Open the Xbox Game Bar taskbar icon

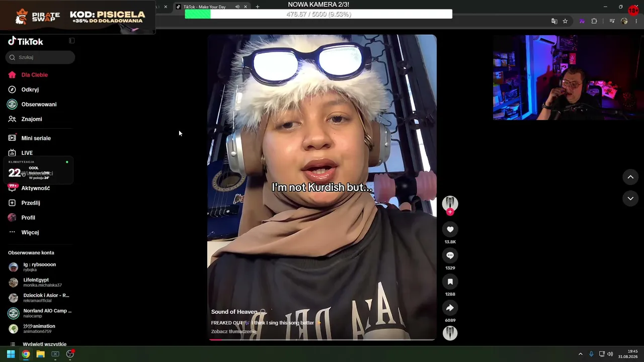[55, 354]
